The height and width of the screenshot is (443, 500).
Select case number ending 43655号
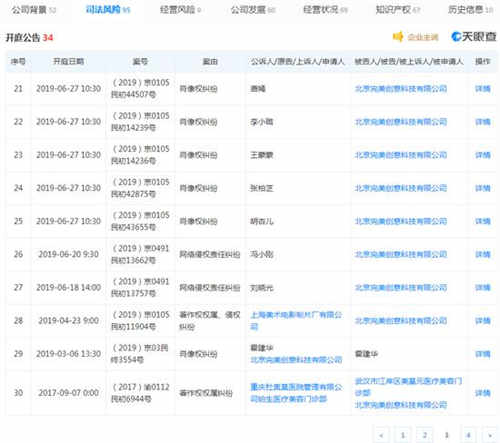coord(140,221)
